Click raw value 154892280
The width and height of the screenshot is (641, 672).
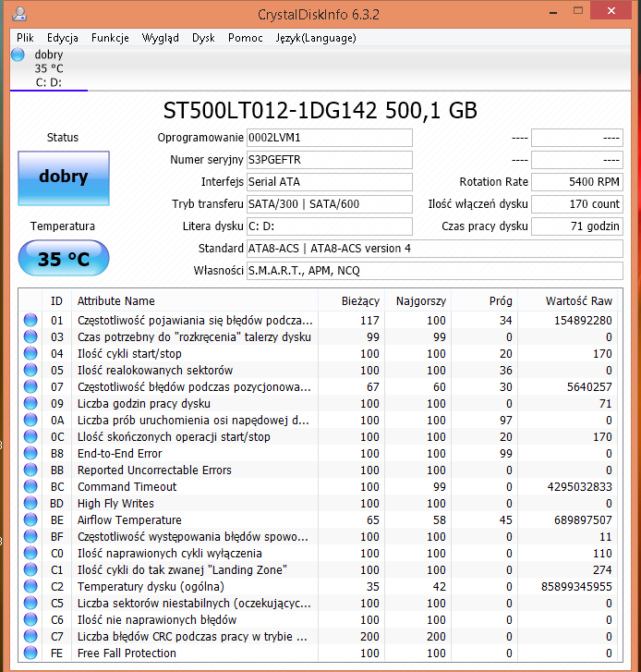tap(583, 320)
